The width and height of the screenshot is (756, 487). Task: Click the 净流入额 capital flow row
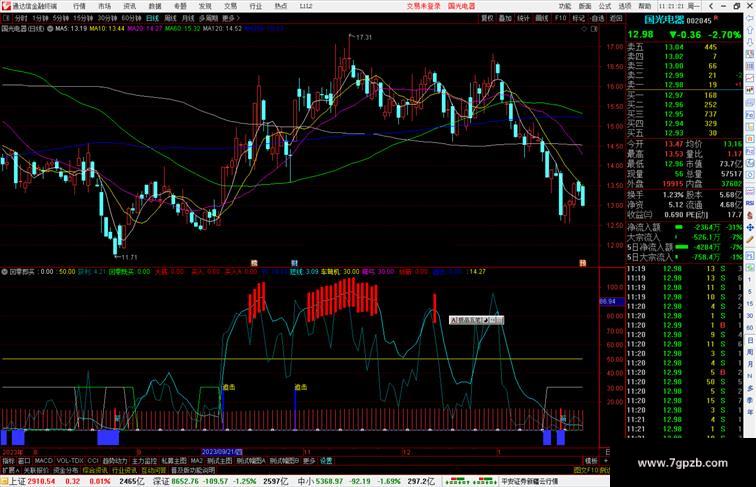point(684,227)
